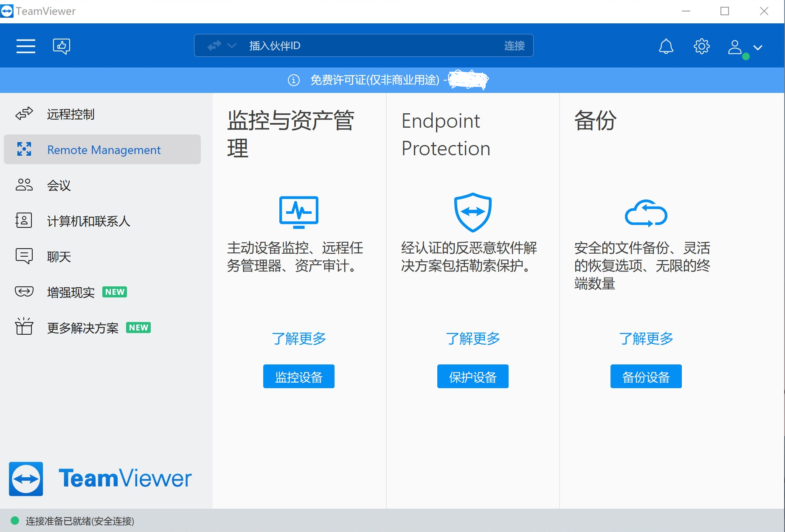
Task: Expand the connection type dropdown chevron
Action: pyautogui.click(x=232, y=45)
